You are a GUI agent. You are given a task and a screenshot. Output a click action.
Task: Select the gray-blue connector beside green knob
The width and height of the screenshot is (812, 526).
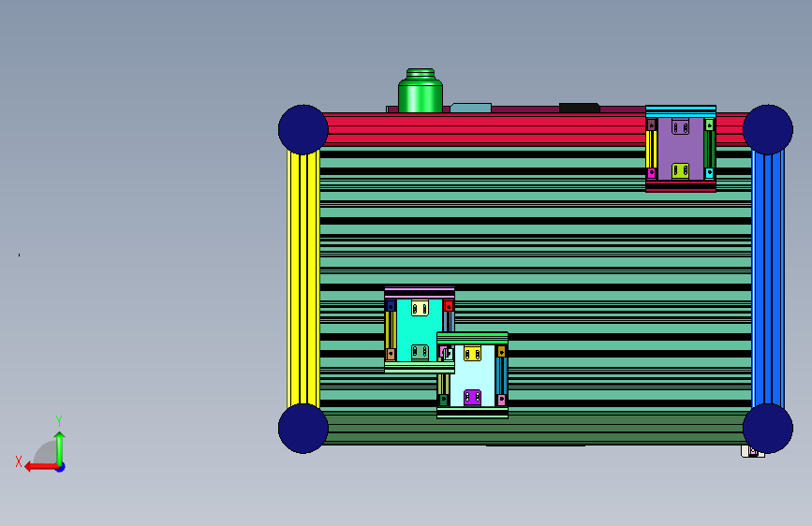click(471, 108)
